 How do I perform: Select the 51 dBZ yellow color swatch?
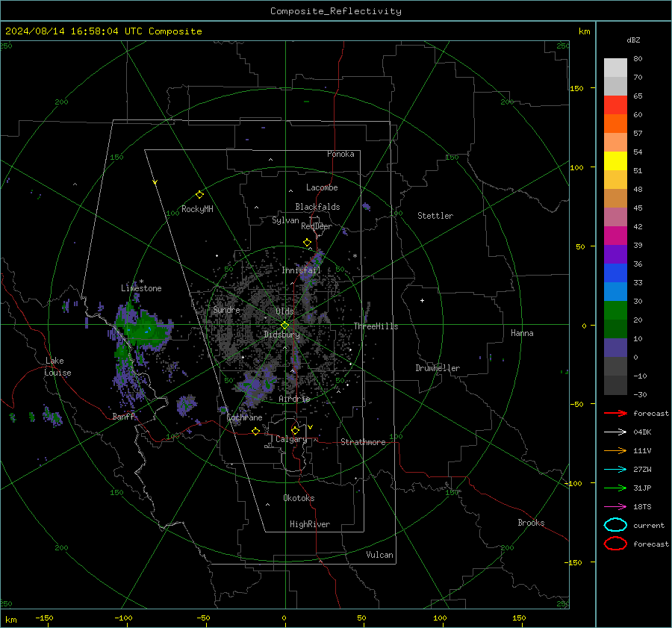click(615, 161)
